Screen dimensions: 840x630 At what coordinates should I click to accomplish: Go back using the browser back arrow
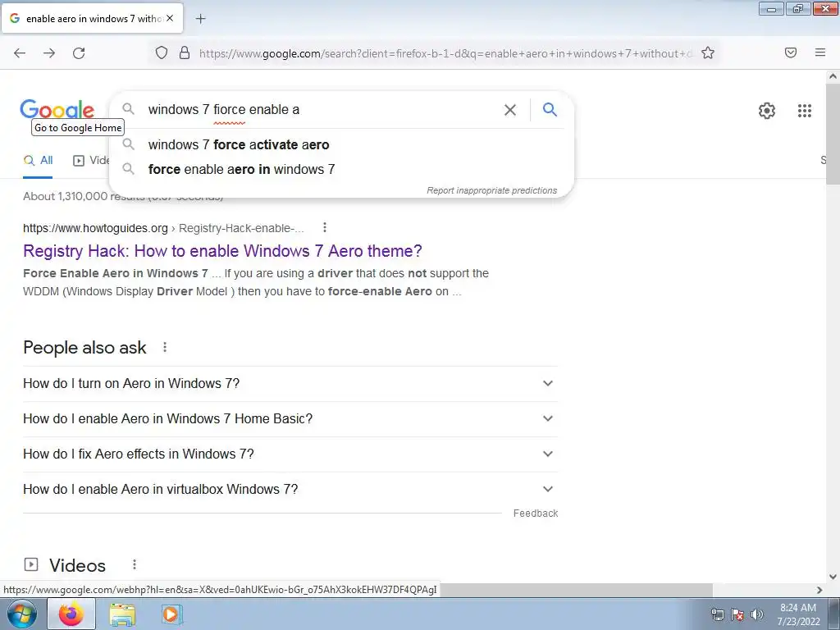coord(20,52)
